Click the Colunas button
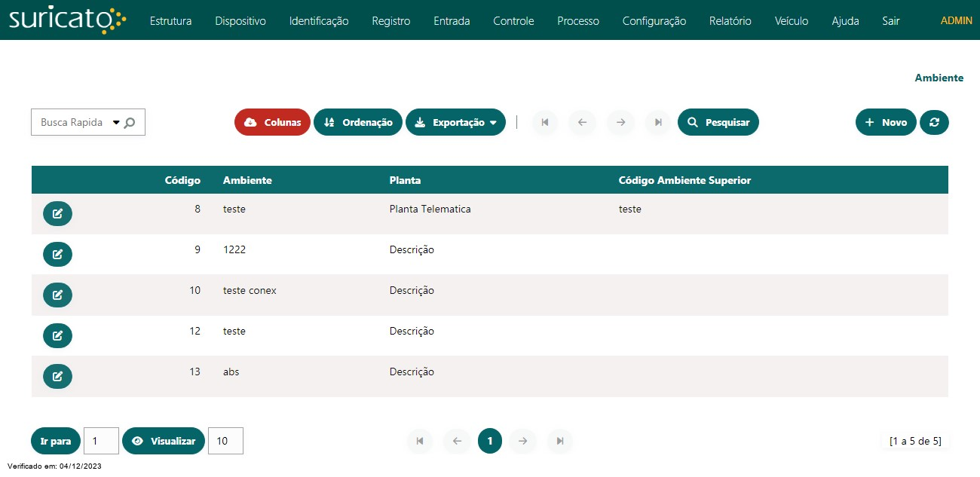 point(272,122)
